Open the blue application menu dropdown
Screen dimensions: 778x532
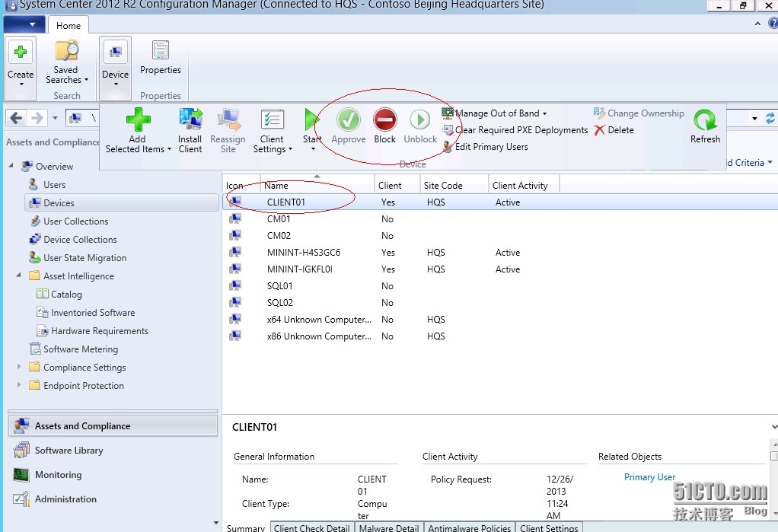tap(24, 24)
